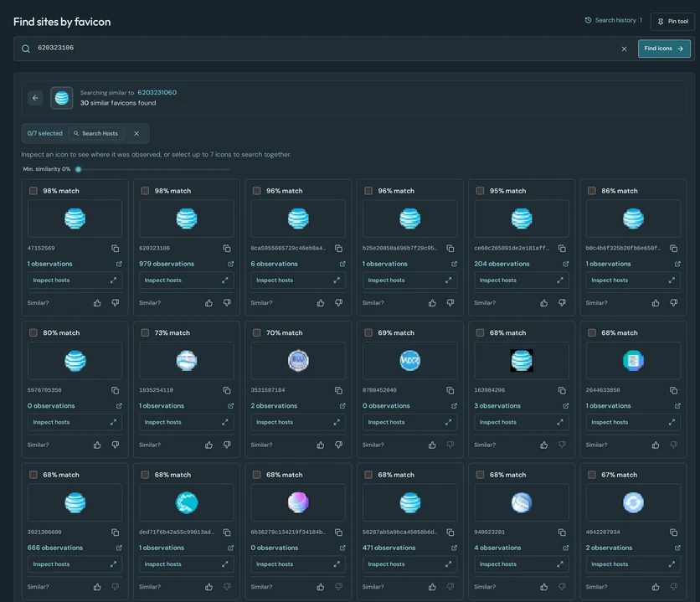Open external link beside 666 observations
Viewport: 700px width, 602px height.
coord(119,548)
